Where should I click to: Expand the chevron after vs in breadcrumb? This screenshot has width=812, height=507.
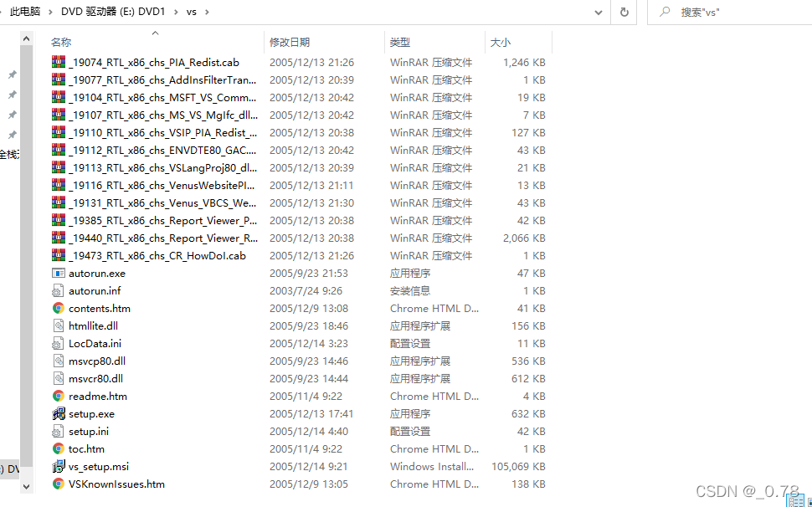click(x=207, y=12)
